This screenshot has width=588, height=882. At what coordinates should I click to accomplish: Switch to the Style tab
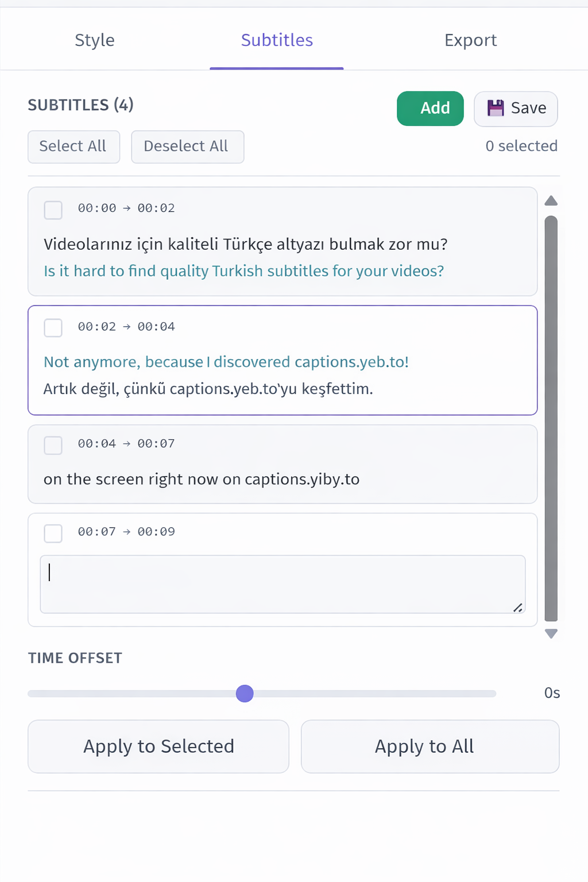click(x=95, y=40)
